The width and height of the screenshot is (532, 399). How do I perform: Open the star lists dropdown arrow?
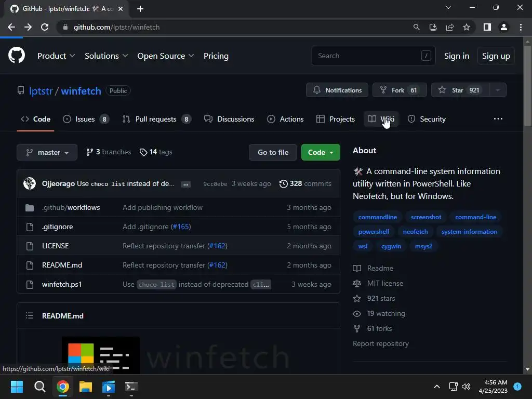[498, 90]
